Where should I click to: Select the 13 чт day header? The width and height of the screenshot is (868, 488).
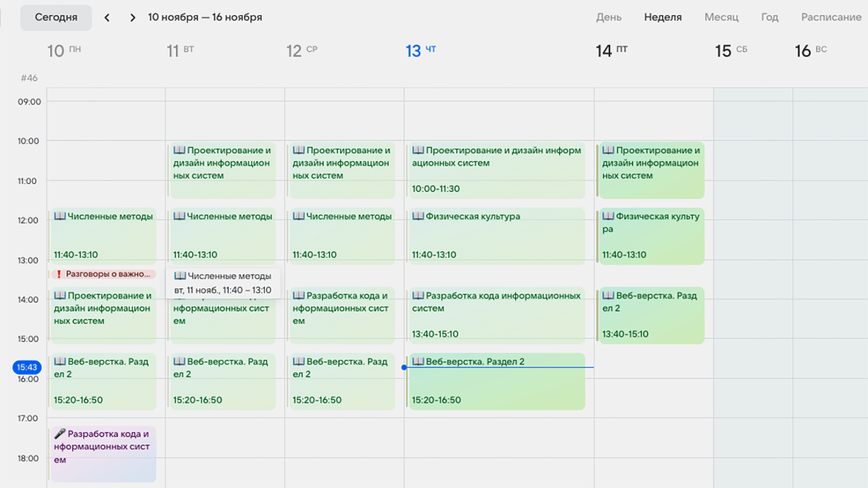pyautogui.click(x=420, y=51)
